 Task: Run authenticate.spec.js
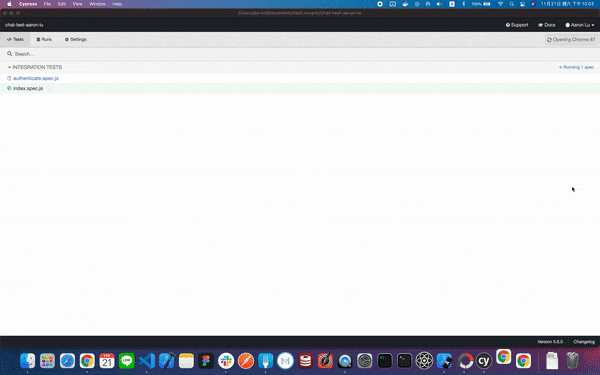[x=36, y=78]
